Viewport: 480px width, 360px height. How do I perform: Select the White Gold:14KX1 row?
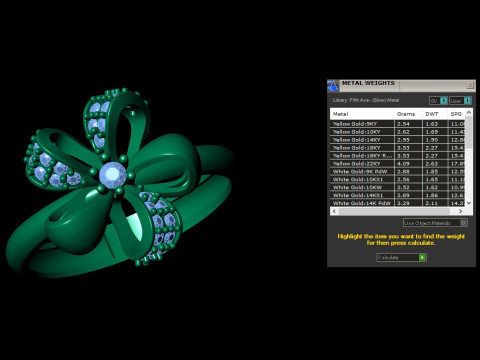coord(398,195)
